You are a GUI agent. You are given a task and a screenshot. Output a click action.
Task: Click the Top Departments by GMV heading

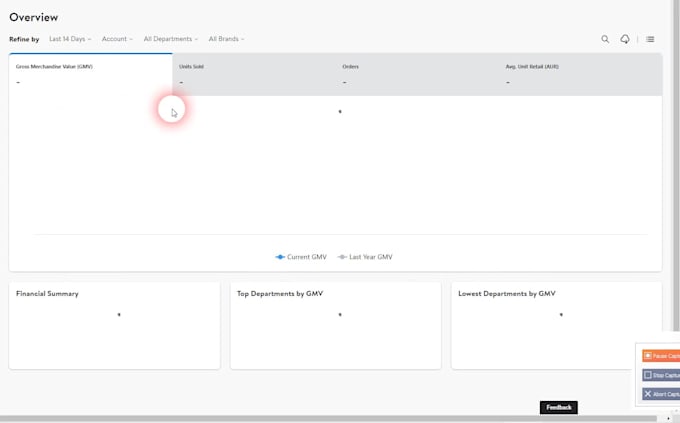click(280, 294)
